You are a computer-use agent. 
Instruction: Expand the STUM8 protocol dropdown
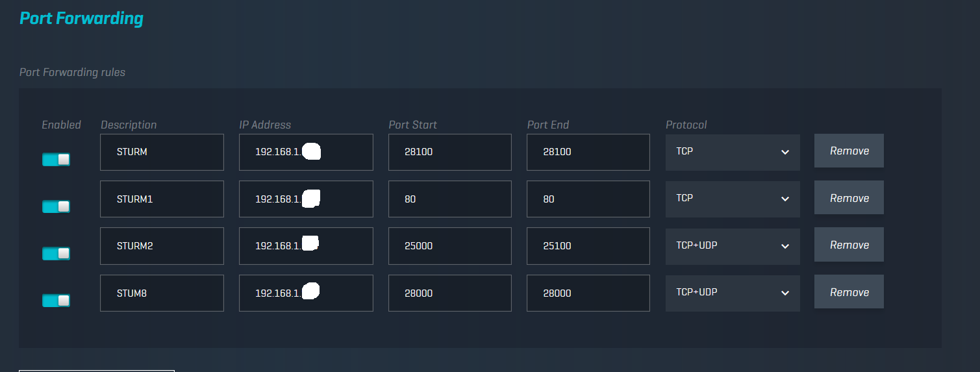pos(732,293)
